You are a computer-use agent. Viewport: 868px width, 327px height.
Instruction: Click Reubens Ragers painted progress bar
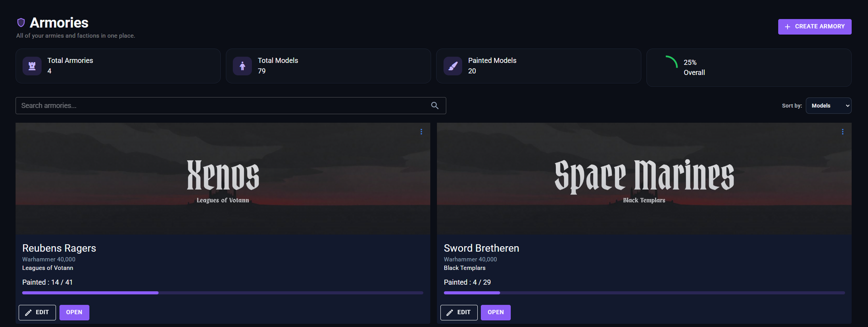pos(223,293)
